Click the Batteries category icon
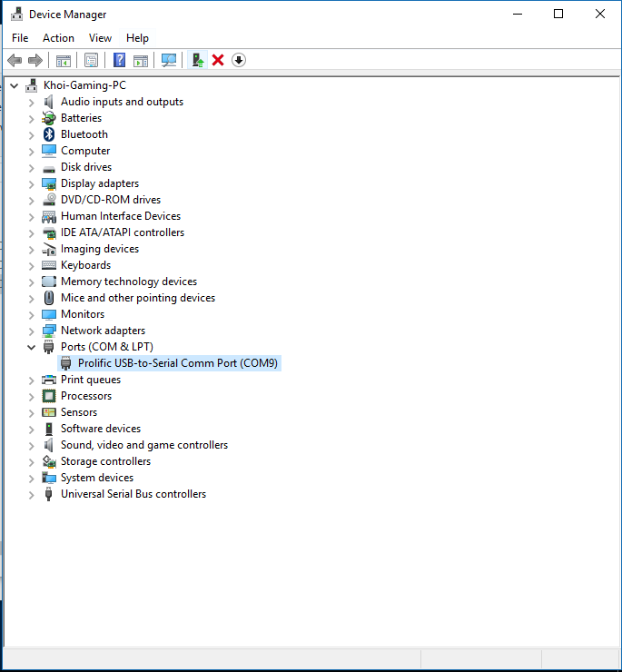 click(49, 118)
